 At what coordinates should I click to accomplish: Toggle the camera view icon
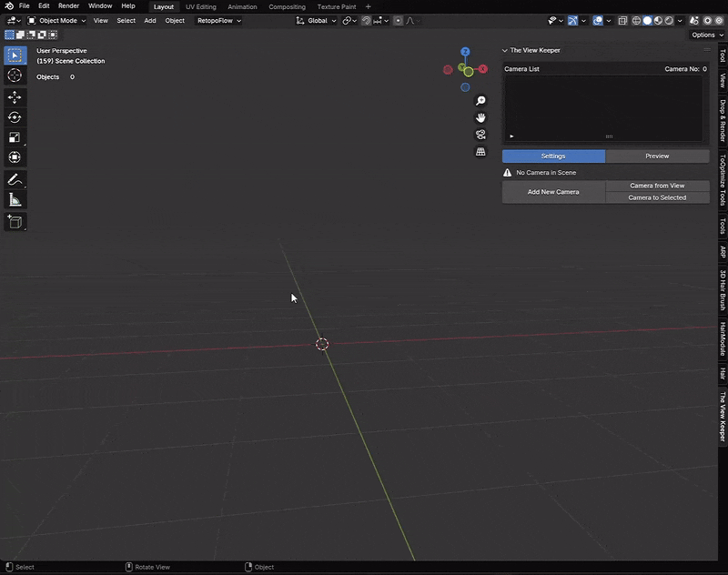pyautogui.click(x=480, y=135)
